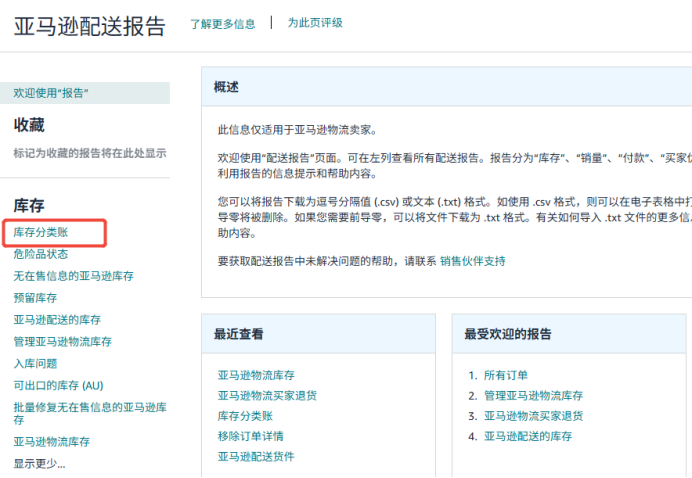
Task: Open 亚马逊配送的库存 in the sidebar
Action: tap(57, 320)
